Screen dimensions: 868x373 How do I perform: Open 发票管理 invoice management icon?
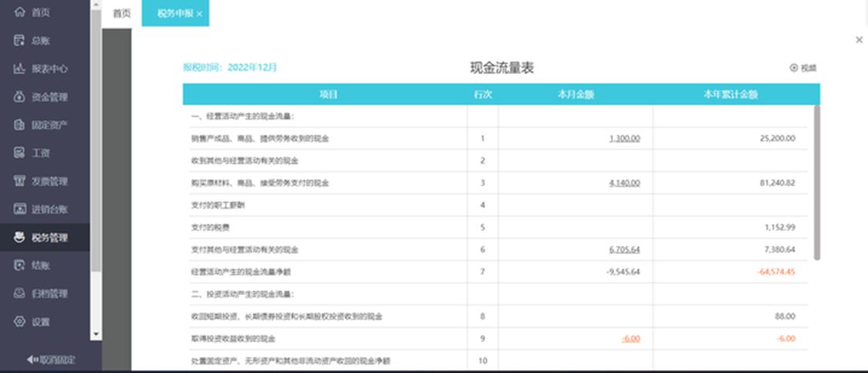point(19,181)
